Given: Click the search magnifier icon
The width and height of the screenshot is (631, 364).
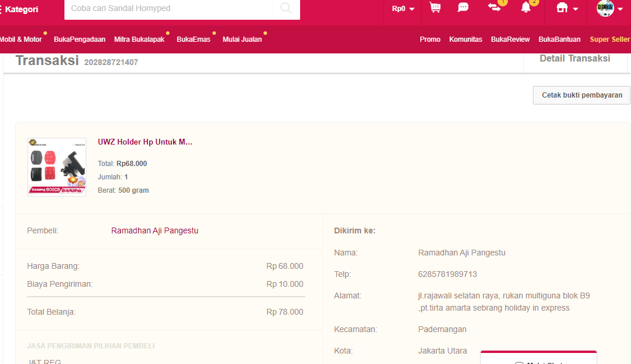Looking at the screenshot, I should point(286,8).
